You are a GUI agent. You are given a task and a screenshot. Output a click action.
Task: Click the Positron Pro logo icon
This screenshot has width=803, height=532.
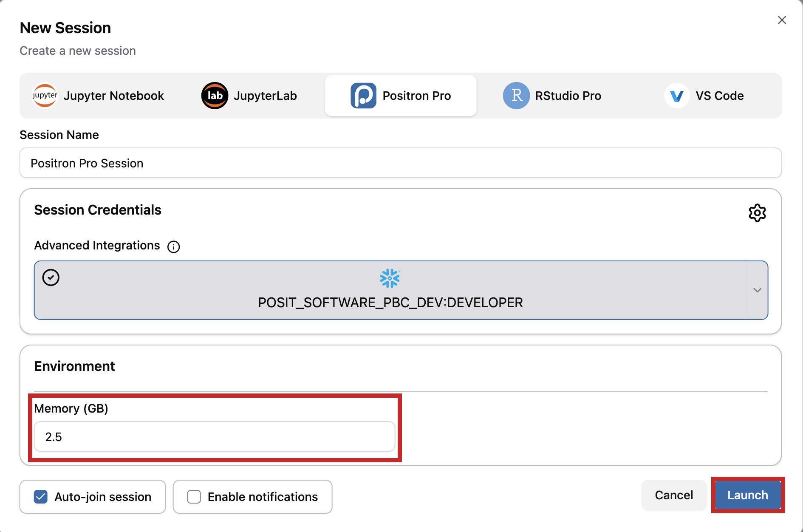point(363,96)
